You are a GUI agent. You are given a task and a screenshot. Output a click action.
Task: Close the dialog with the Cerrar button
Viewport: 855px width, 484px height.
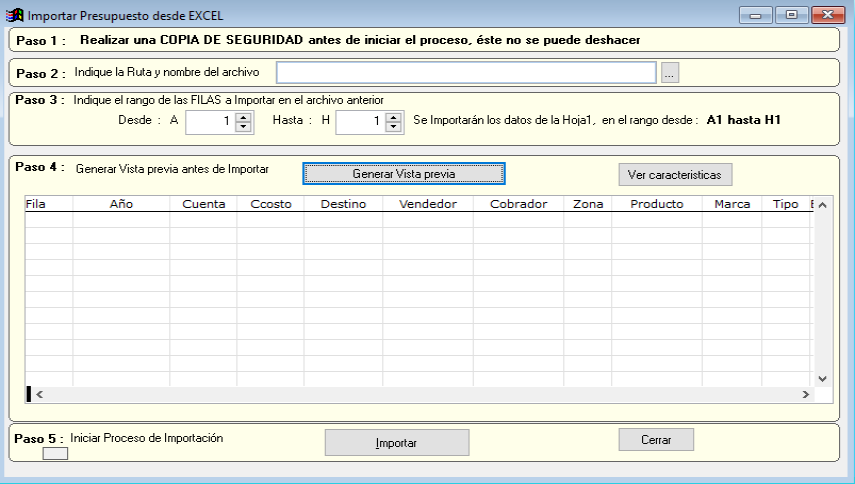pyautogui.click(x=656, y=440)
